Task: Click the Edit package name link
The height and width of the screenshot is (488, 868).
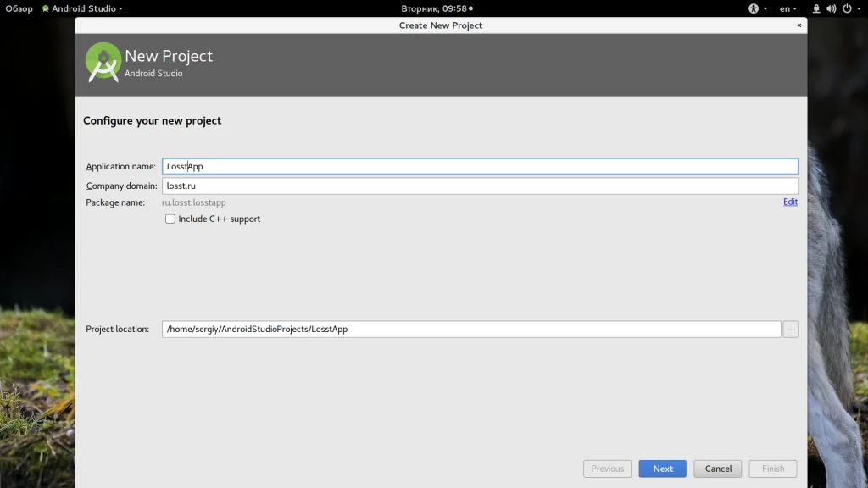Action: [x=790, y=202]
